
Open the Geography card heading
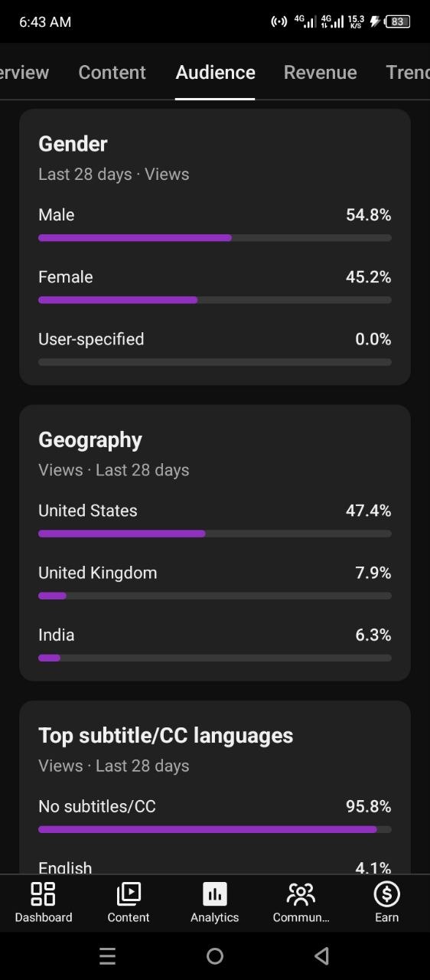tap(90, 439)
